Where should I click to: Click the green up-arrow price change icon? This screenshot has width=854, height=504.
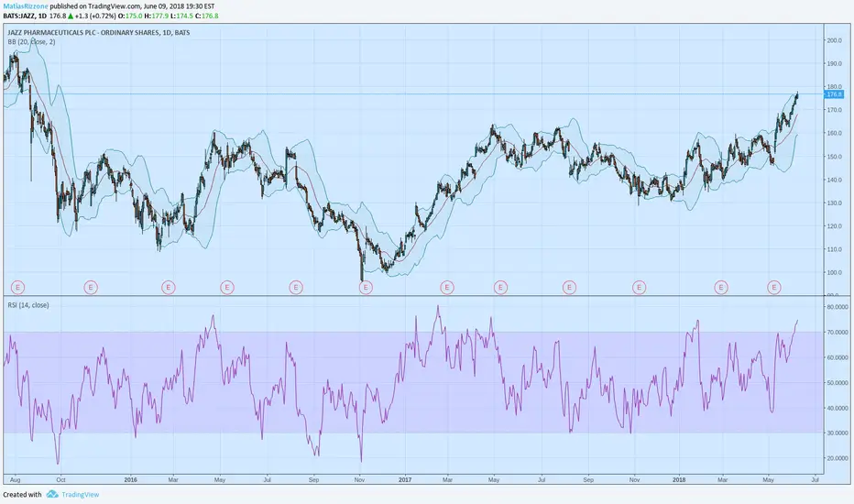[x=71, y=16]
